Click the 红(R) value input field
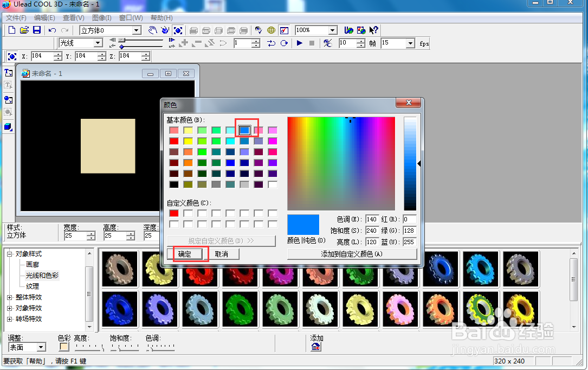Screen dimensions: 588x370 click(x=410, y=219)
